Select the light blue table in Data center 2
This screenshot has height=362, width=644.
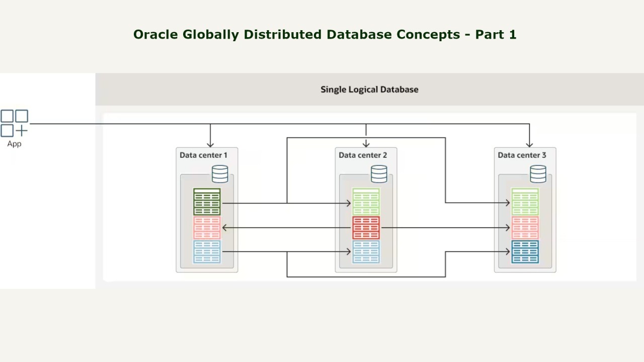pyautogui.click(x=366, y=252)
